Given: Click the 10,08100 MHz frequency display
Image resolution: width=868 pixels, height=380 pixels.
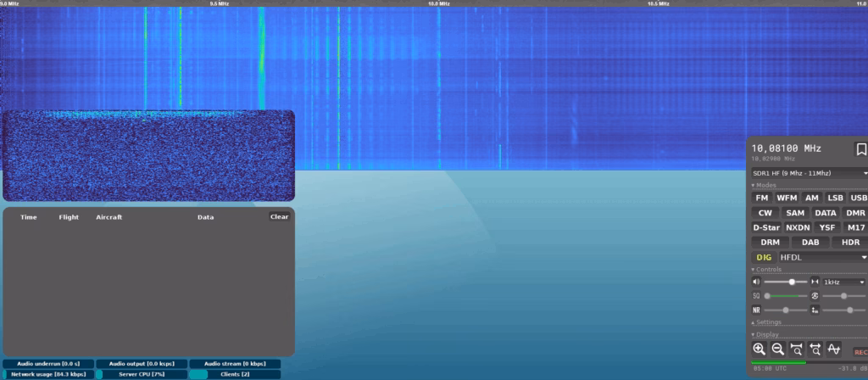Looking at the screenshot, I should tap(786, 148).
